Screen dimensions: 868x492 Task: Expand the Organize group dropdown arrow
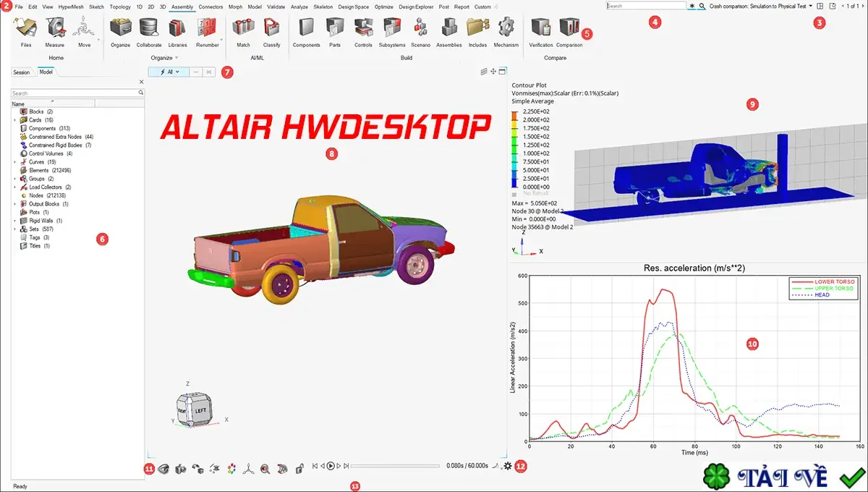click(x=176, y=58)
